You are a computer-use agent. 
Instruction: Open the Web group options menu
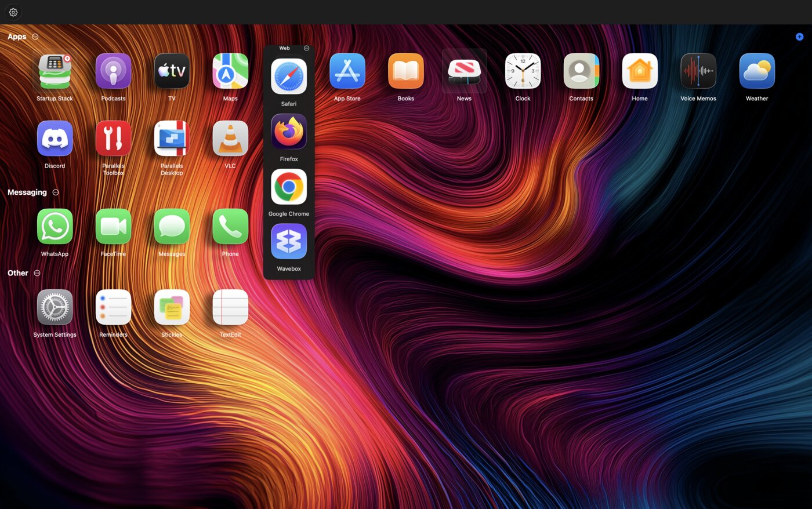pos(307,48)
